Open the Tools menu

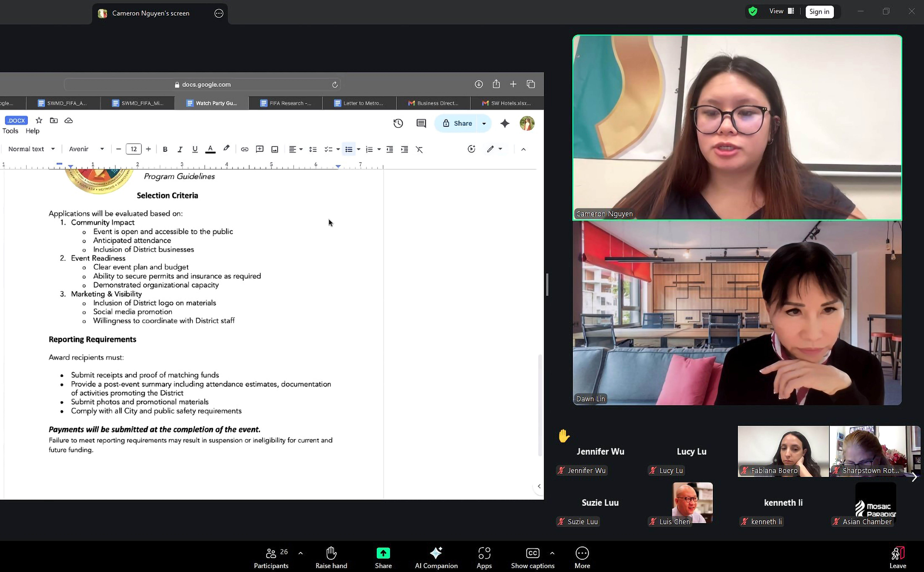[x=10, y=131]
